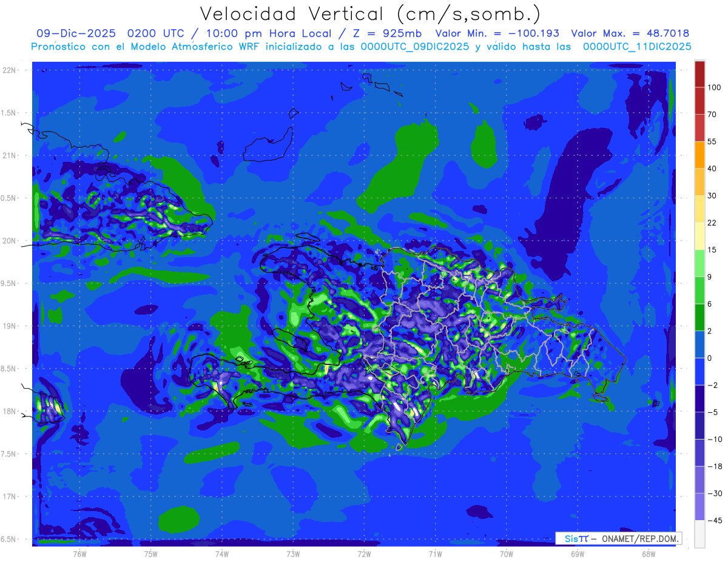Pick the dark red swatch above 100
The width and height of the screenshot is (728, 562).
tap(699, 73)
